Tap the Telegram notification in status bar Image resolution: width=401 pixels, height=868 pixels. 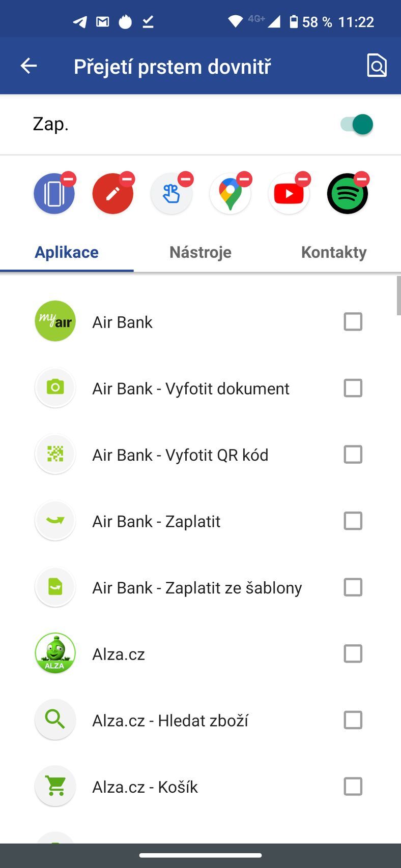pos(80,22)
